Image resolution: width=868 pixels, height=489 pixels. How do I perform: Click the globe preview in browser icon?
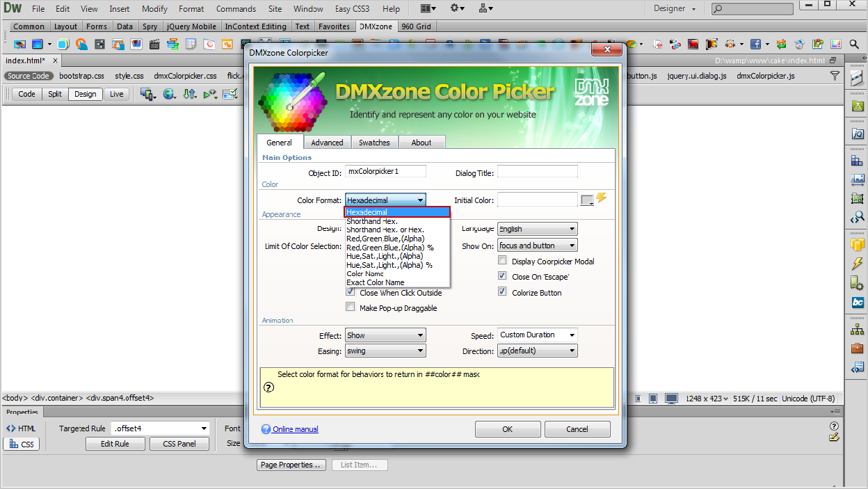[x=170, y=94]
